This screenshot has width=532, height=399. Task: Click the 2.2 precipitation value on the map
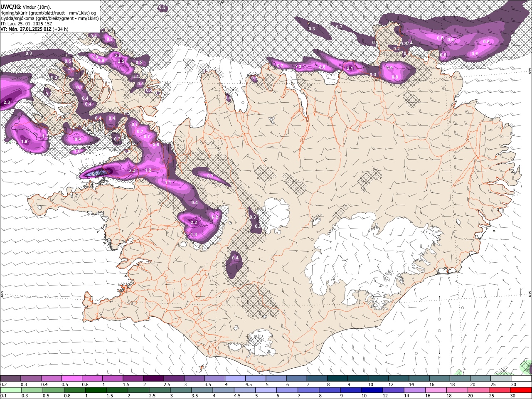[x=194, y=222]
